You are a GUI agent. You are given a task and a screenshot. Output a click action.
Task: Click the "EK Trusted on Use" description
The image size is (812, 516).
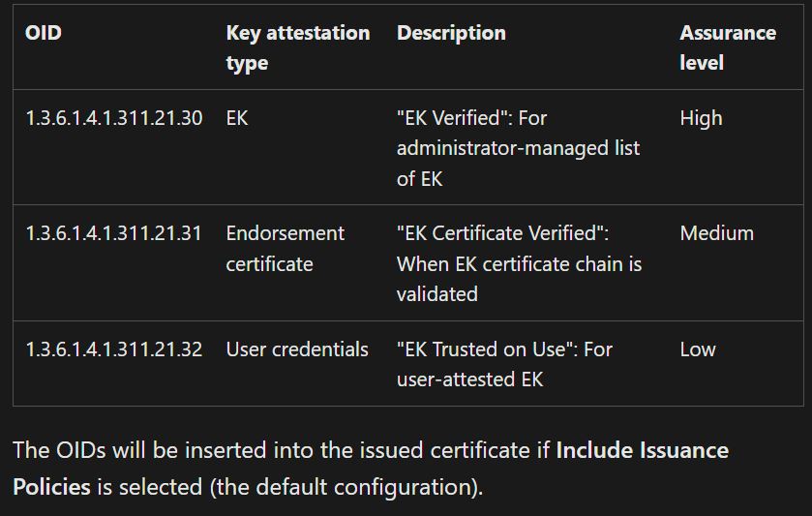504,364
